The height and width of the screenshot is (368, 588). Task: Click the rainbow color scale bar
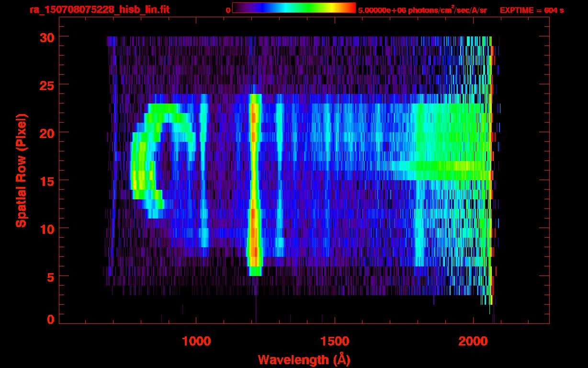[294, 8]
